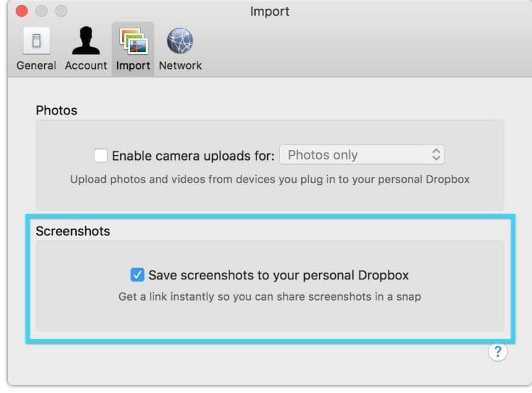Viewport: 532px width, 393px height.
Task: Click the minimize window button
Action: [41, 11]
